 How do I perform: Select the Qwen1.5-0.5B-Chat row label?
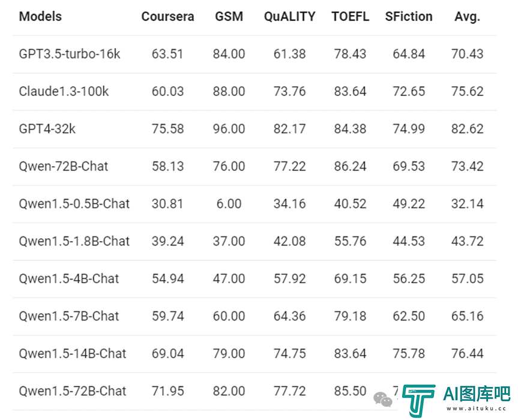click(74, 204)
